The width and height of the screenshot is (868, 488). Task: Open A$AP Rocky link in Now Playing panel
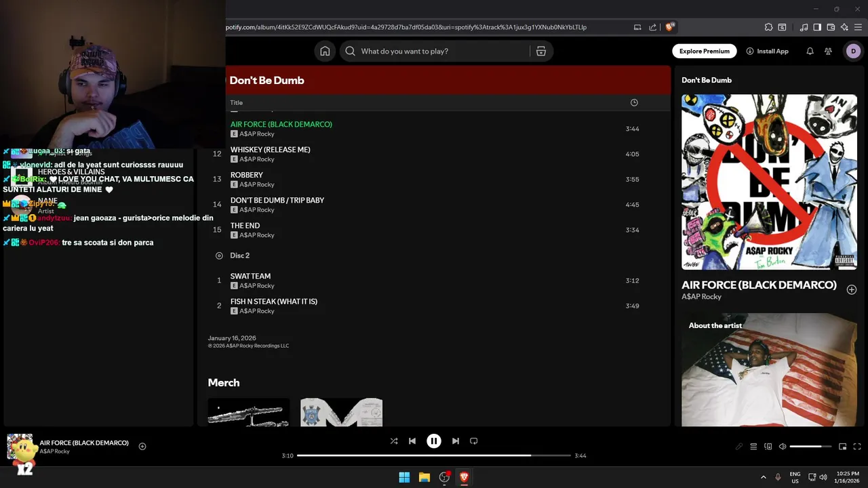pyautogui.click(x=701, y=297)
